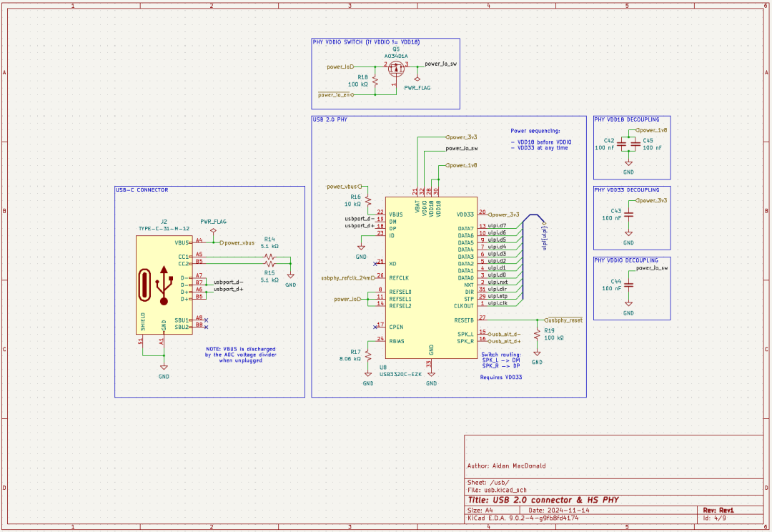The width and height of the screenshot is (772, 532).
Task: Click the usbphy_refclk_24m label
Action: [348, 278]
